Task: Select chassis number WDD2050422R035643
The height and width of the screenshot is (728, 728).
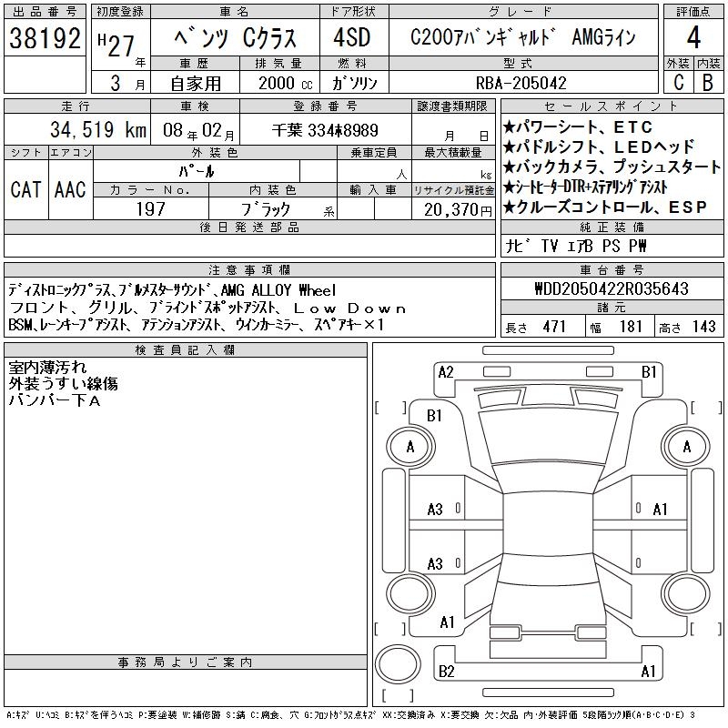Action: click(611, 288)
